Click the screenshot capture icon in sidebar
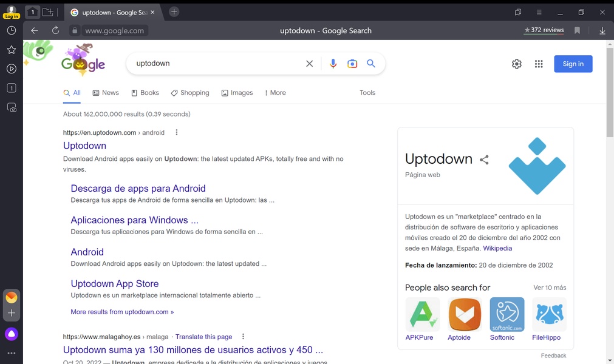 click(11, 107)
